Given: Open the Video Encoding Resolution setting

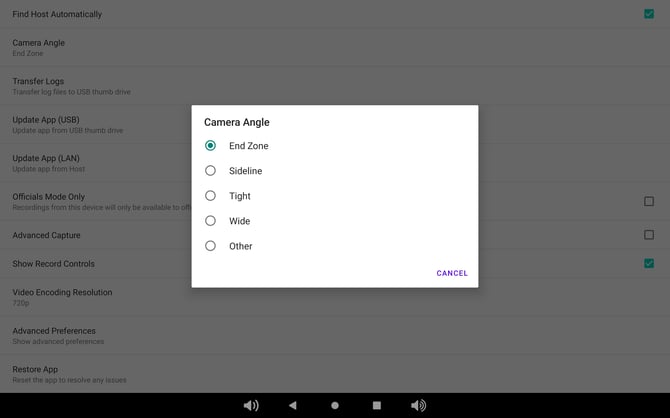Looking at the screenshot, I should coord(90,297).
